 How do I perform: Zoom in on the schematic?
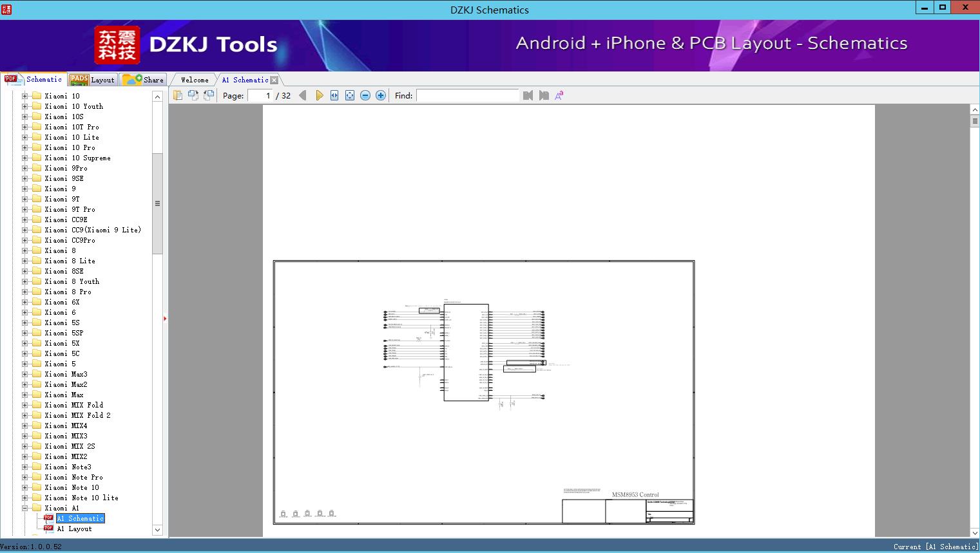[381, 95]
